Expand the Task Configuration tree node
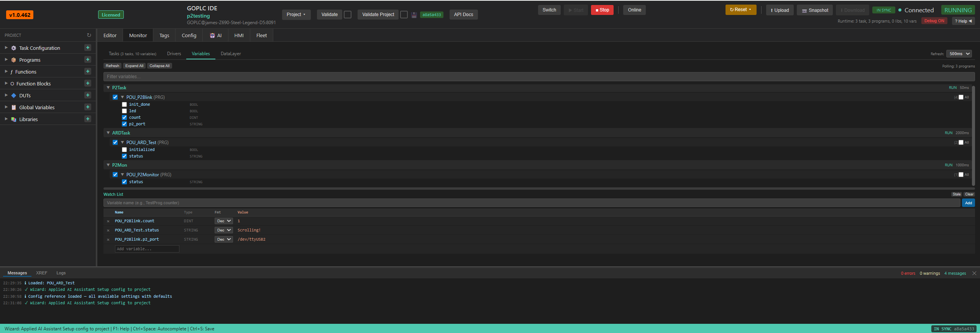 (x=6, y=48)
